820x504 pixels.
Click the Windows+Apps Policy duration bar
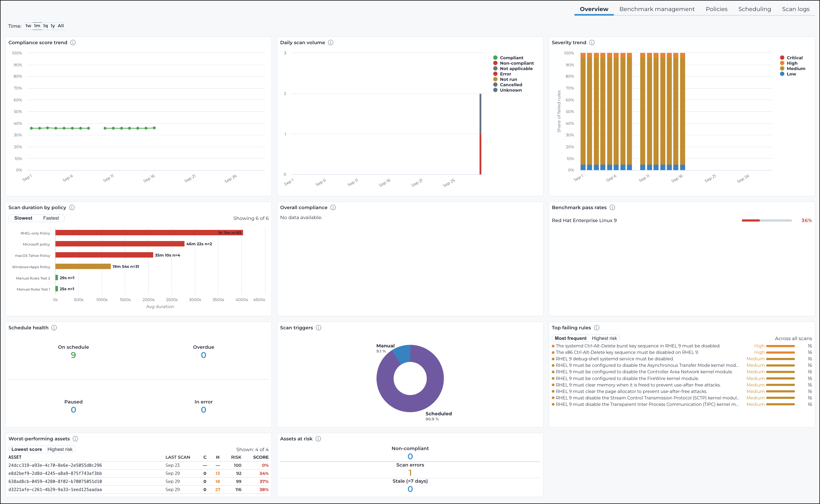pos(83,266)
